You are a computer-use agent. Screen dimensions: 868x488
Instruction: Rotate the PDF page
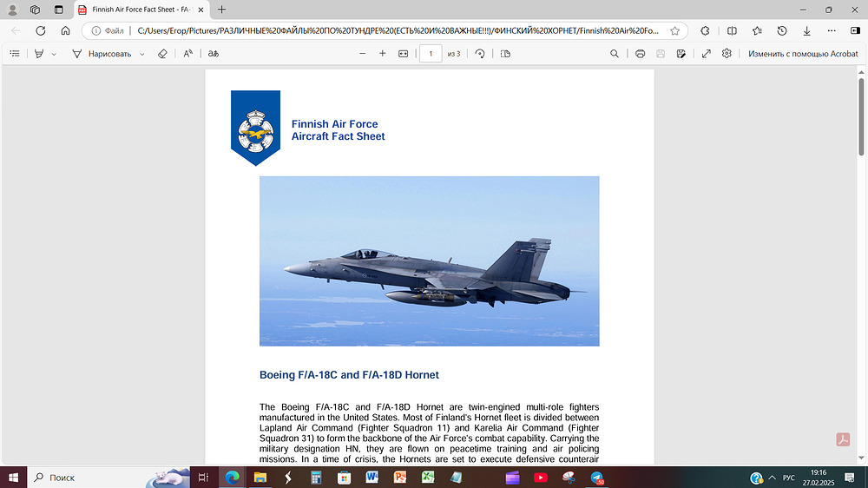[x=480, y=54]
